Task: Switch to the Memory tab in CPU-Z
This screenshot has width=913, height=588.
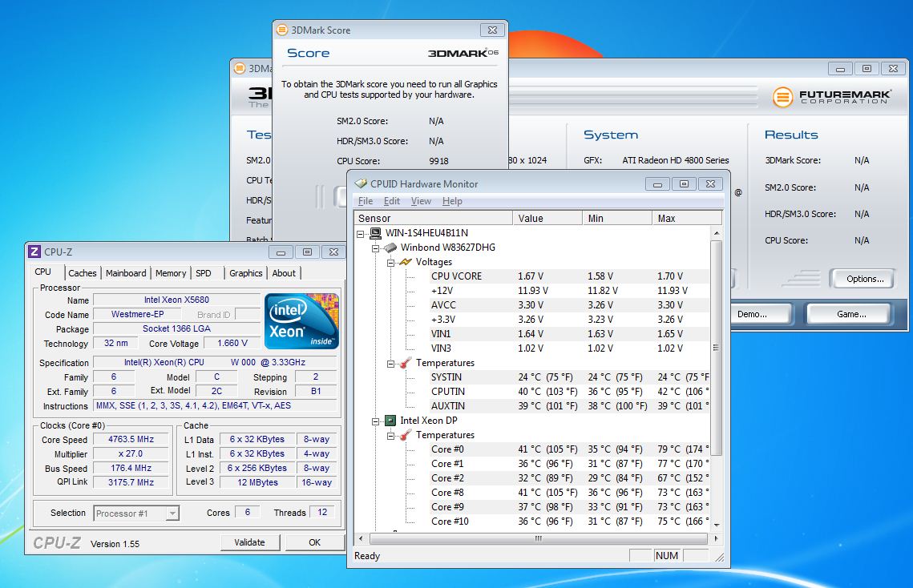Action: 170,273
